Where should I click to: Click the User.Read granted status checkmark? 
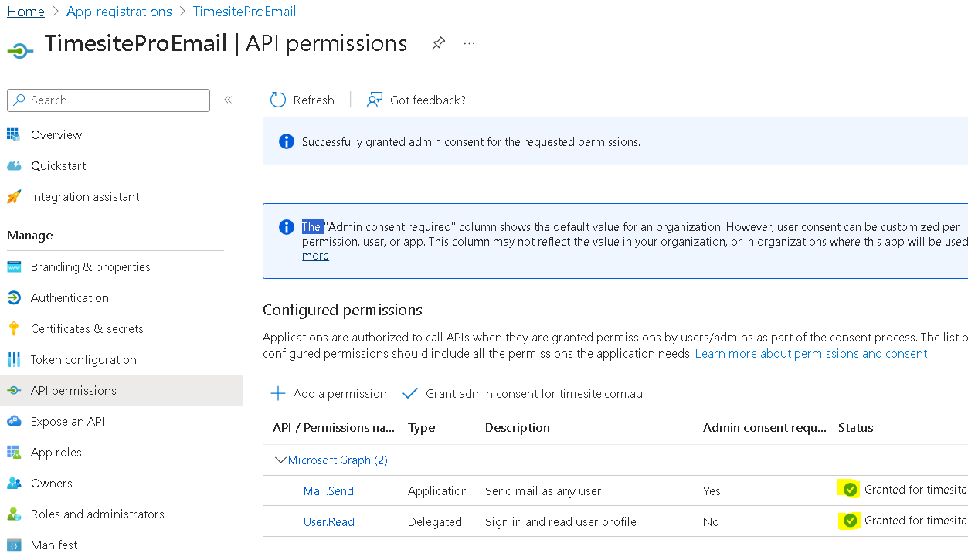coord(850,521)
